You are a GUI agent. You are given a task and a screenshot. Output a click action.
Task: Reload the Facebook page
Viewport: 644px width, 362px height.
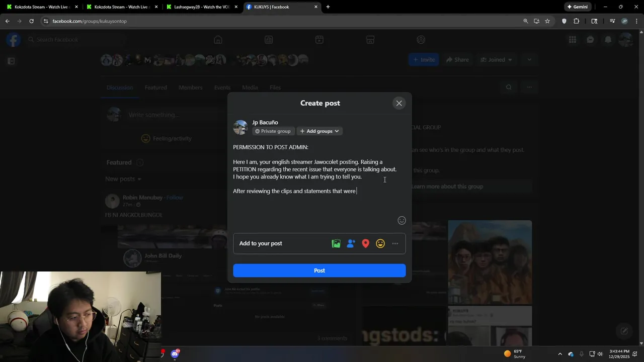(31, 21)
